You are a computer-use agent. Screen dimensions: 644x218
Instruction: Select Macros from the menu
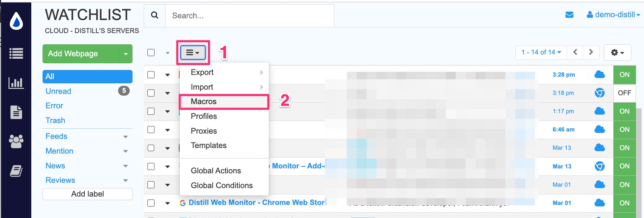coord(204,102)
